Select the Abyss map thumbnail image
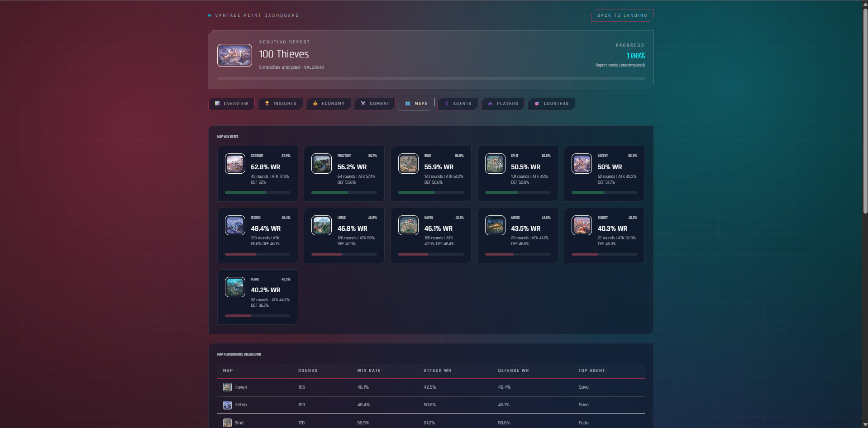 coord(495,225)
